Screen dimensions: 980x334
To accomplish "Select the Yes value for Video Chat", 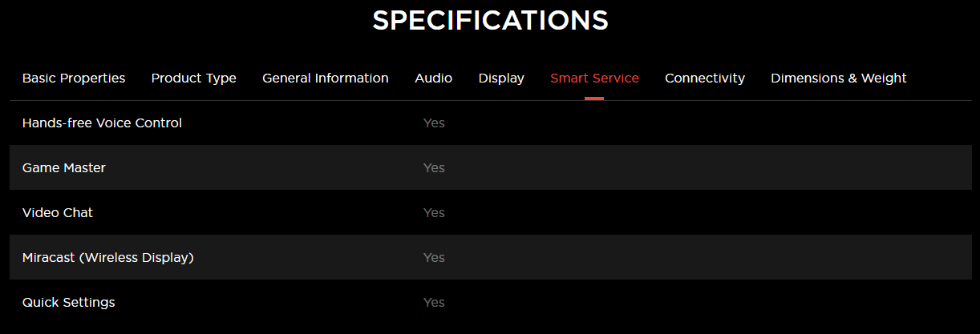I will coord(434,213).
